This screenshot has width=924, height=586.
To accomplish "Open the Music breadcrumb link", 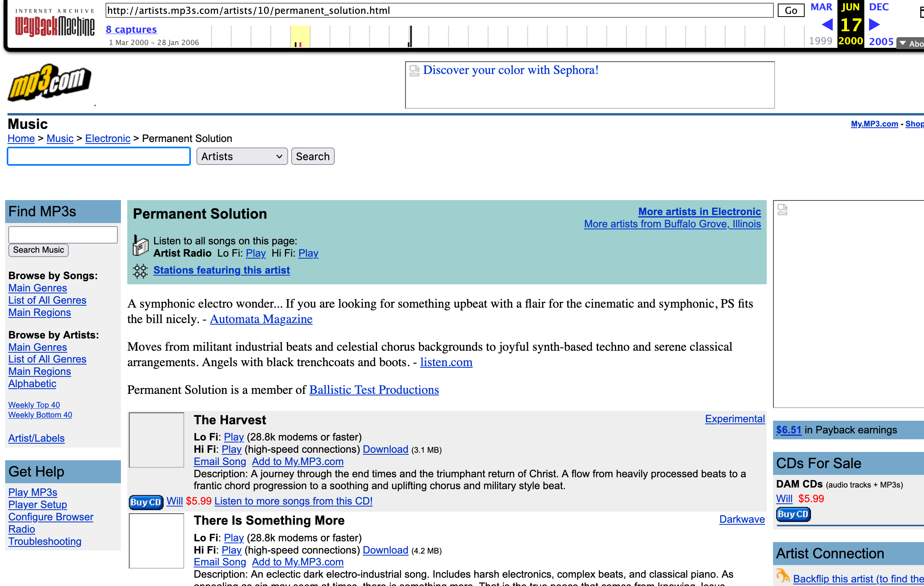I will [x=60, y=138].
